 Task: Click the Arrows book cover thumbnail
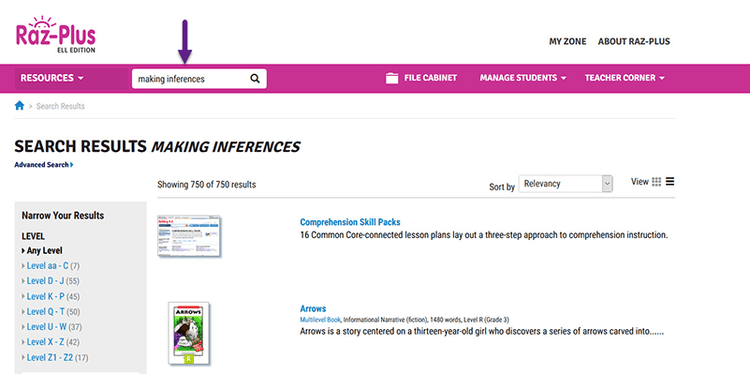(189, 333)
